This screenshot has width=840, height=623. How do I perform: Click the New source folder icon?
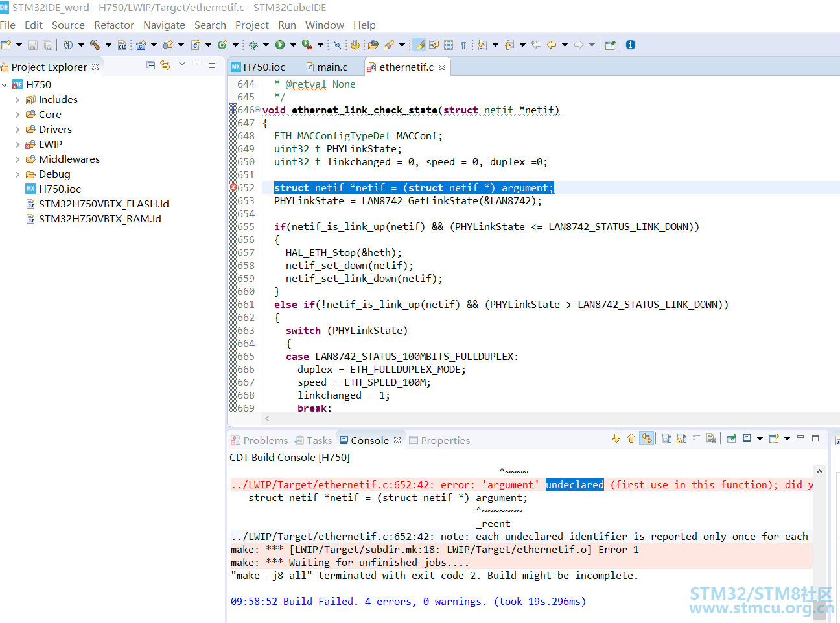click(x=168, y=45)
